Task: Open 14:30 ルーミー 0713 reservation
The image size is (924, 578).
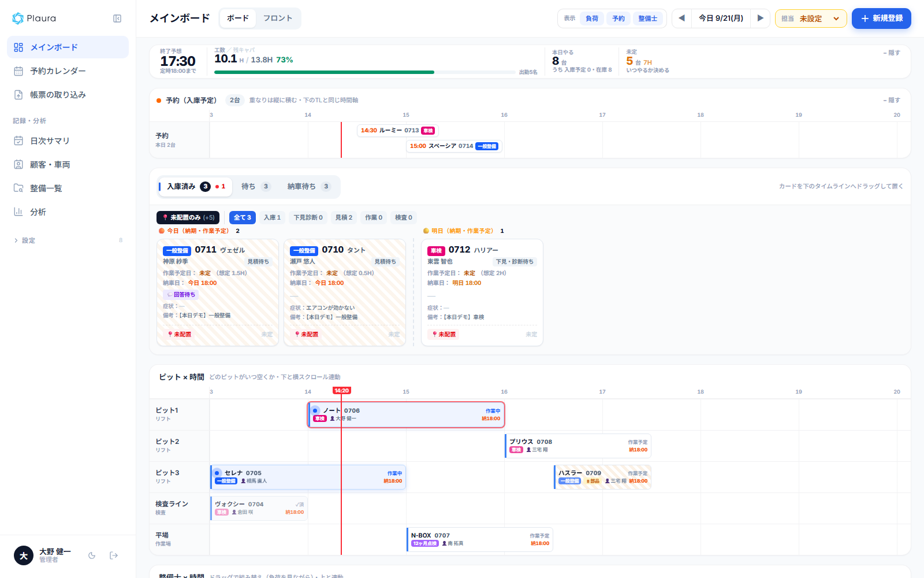Action: click(x=398, y=131)
